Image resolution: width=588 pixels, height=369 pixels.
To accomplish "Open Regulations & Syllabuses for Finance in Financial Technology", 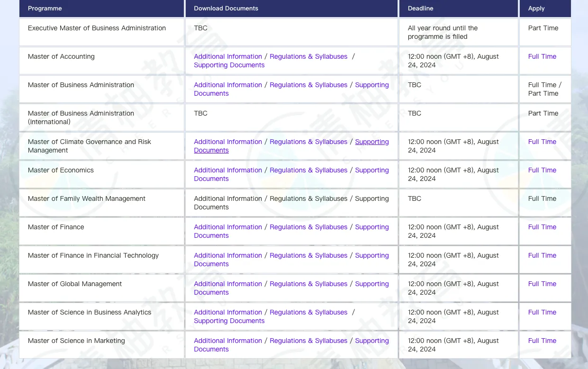I will point(308,255).
